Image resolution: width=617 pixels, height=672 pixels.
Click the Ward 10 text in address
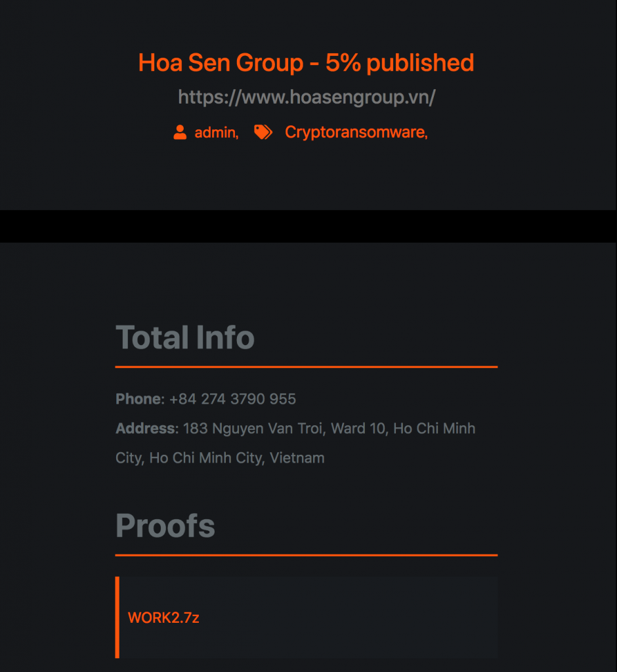tap(358, 429)
